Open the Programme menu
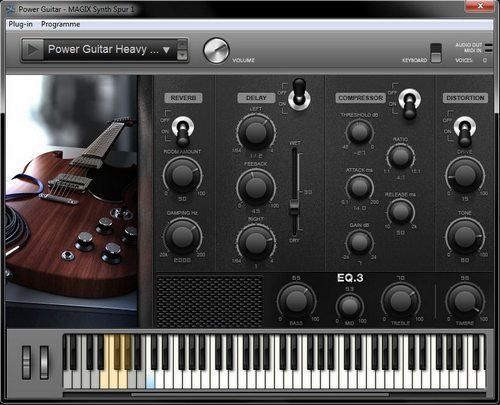Image resolution: width=500 pixels, height=405 pixels. tap(61, 24)
